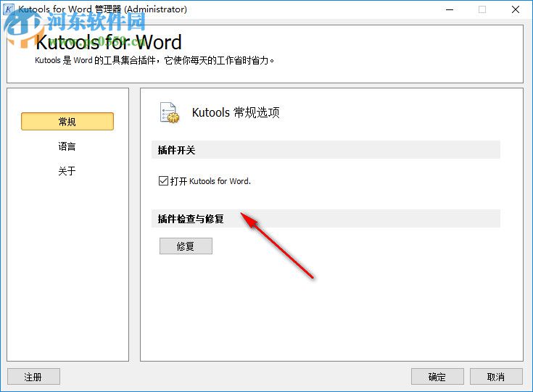Click the 插件检查与修复 section header
Image resolution: width=533 pixels, height=392 pixels.
coord(326,219)
